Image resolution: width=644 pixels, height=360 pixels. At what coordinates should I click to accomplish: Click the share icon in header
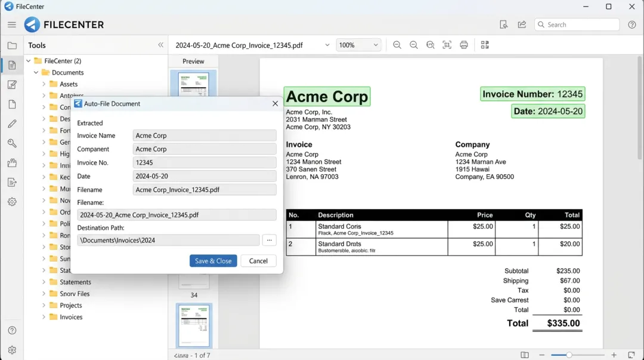coord(522,24)
